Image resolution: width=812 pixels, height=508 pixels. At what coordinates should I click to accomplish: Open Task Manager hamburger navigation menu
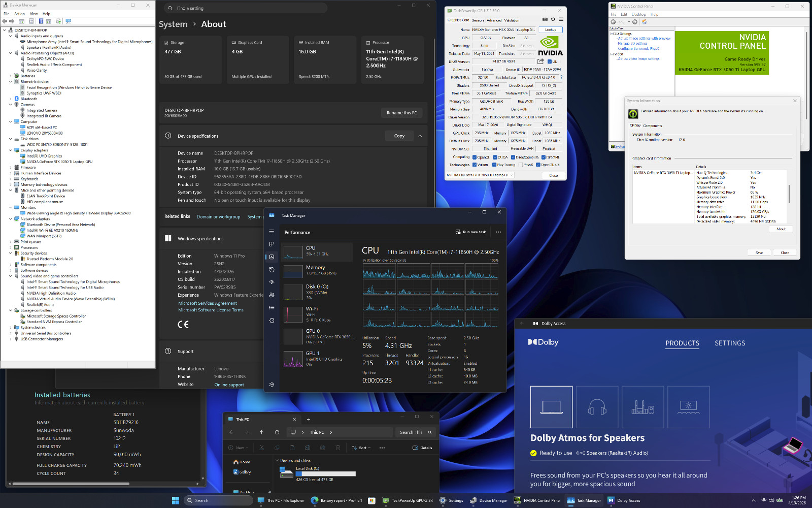coord(272,232)
